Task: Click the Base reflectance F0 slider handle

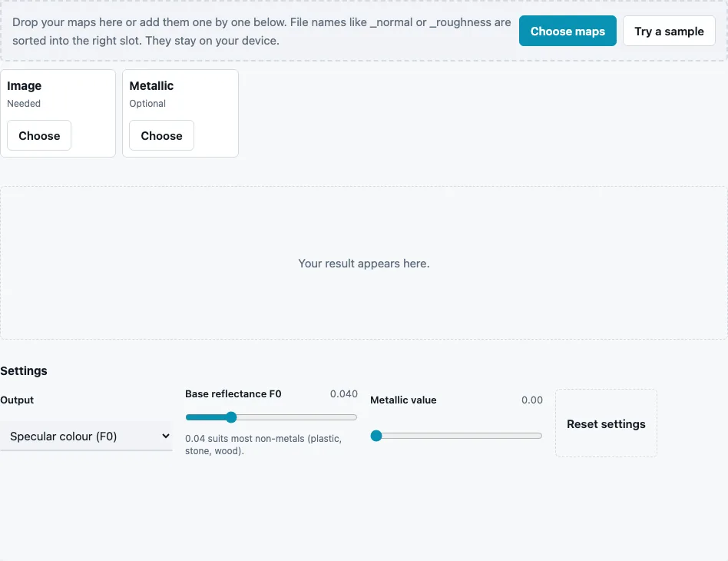Action: tap(231, 417)
